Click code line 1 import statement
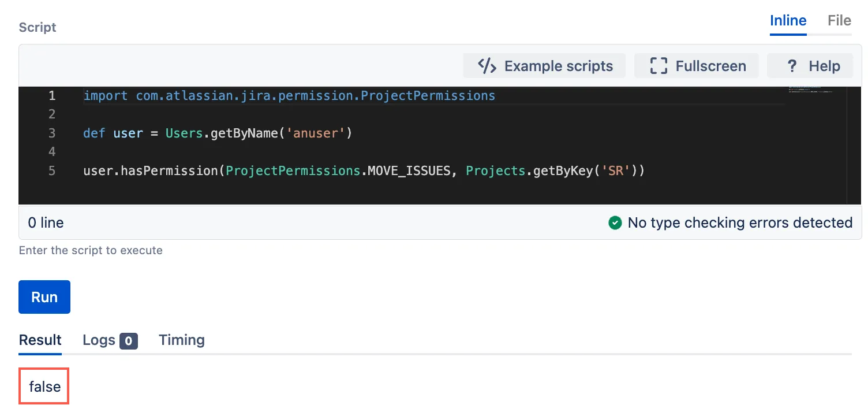The height and width of the screenshot is (416, 868). click(x=289, y=95)
